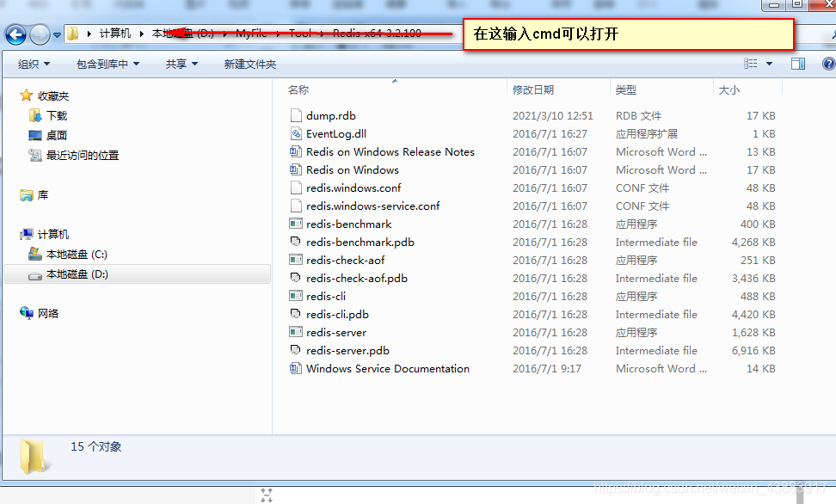The width and height of the screenshot is (836, 504).
Task: Open the 包含到库中 dropdown menu
Action: 108,64
